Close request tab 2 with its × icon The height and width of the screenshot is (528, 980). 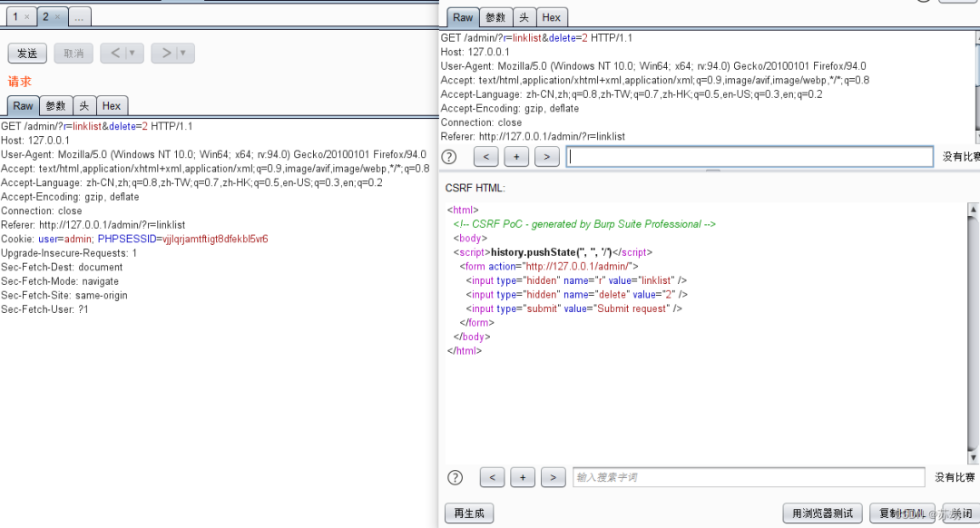click(x=57, y=17)
